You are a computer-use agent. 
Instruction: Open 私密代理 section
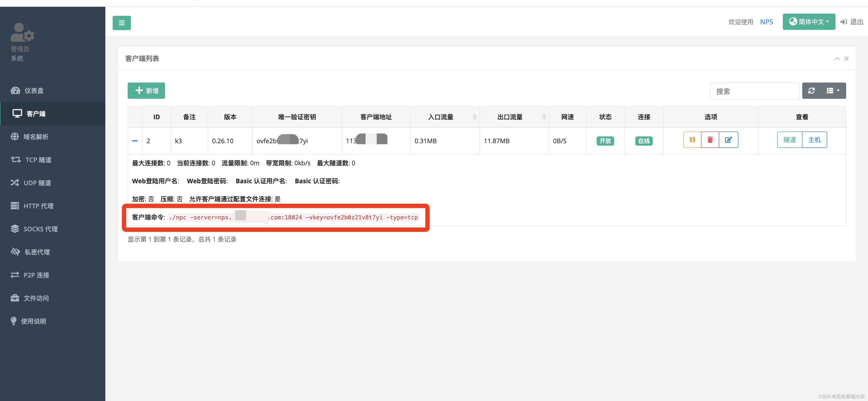click(x=37, y=252)
